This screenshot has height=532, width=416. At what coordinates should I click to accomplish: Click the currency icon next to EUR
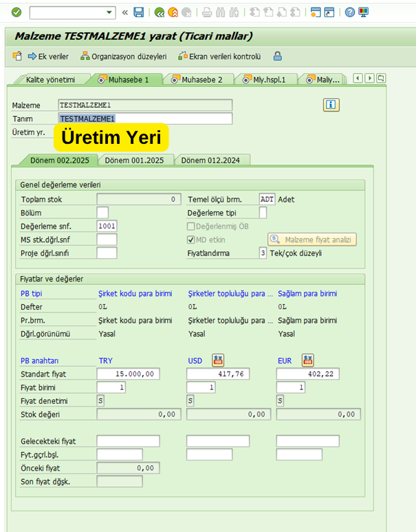(x=307, y=360)
